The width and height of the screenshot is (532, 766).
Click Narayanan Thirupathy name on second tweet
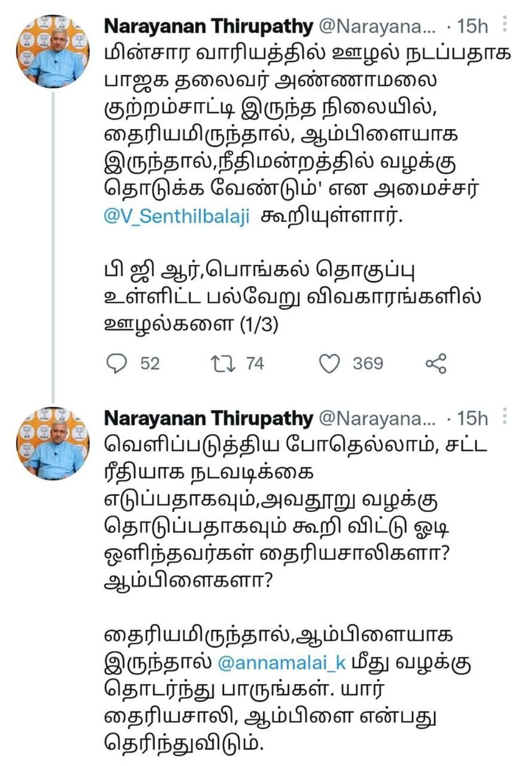pos(208,418)
